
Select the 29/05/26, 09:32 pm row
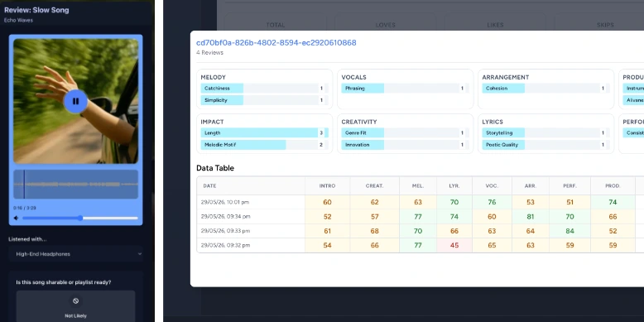coord(421,245)
